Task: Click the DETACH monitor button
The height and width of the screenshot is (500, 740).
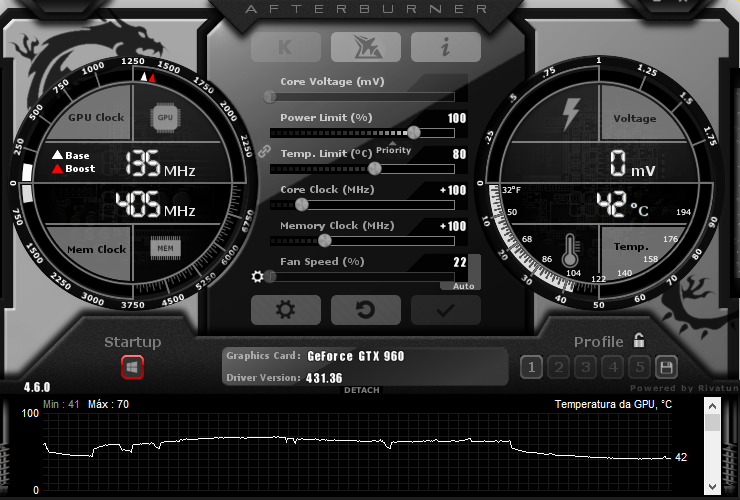Action: tap(362, 390)
